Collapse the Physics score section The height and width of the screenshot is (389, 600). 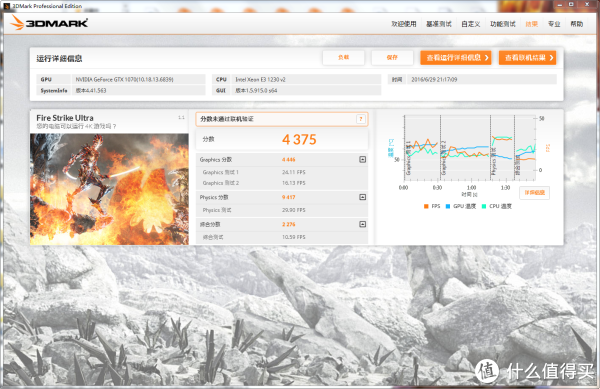[x=362, y=197]
